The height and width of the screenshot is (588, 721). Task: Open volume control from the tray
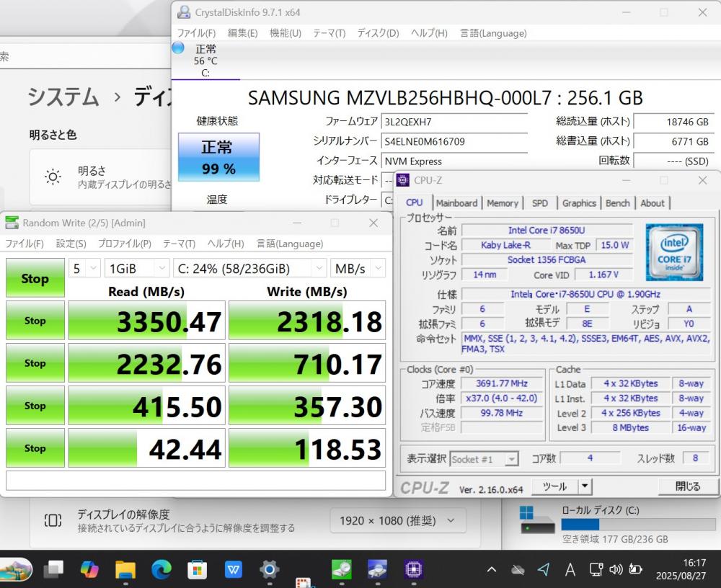616,570
